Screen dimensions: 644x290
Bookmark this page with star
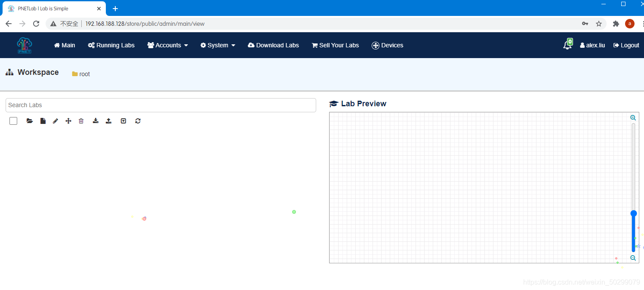[x=598, y=24]
